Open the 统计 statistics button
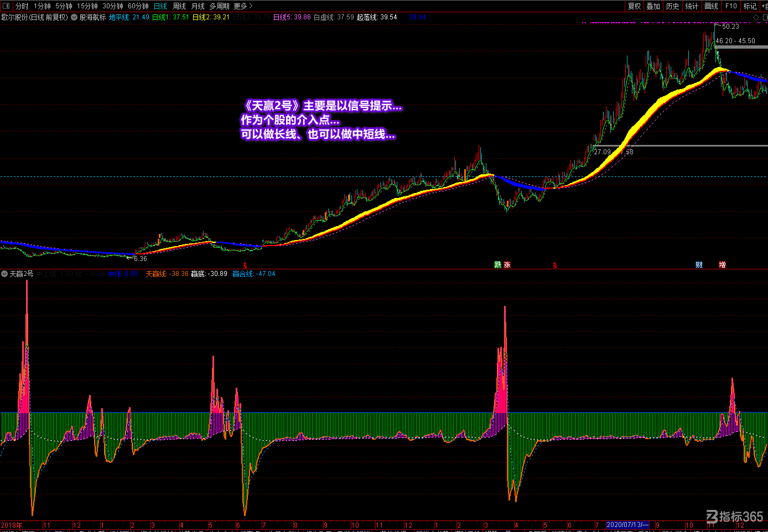Viewport: 768px width, 532px height. [692, 6]
